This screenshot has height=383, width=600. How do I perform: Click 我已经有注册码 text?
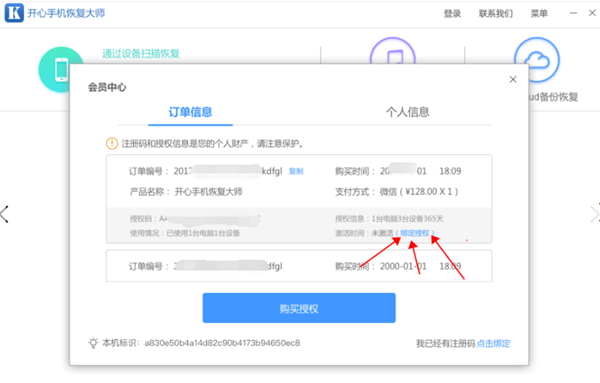[x=445, y=343]
